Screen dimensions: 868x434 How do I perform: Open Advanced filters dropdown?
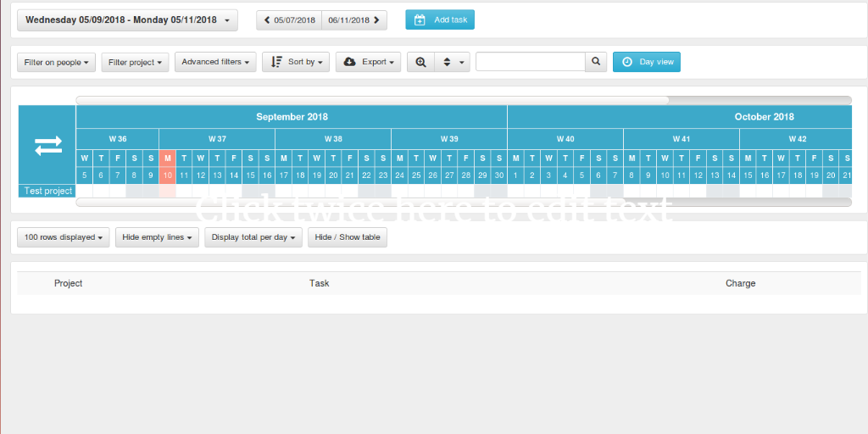215,62
